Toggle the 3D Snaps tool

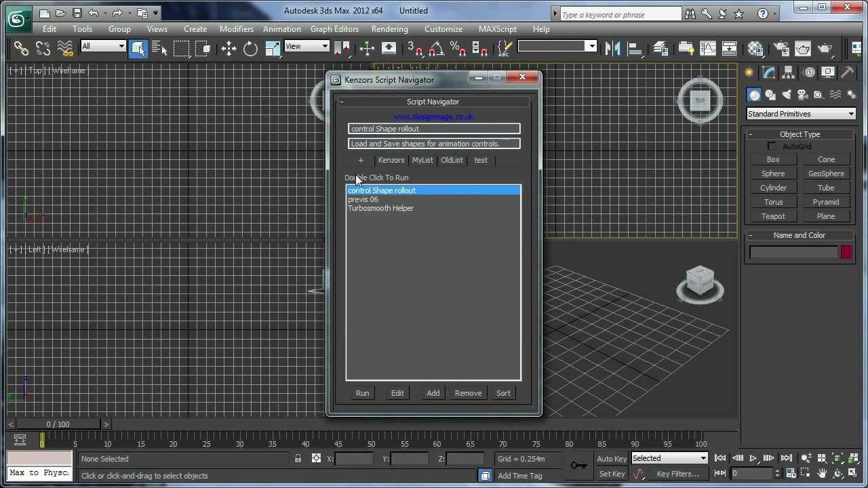click(414, 47)
